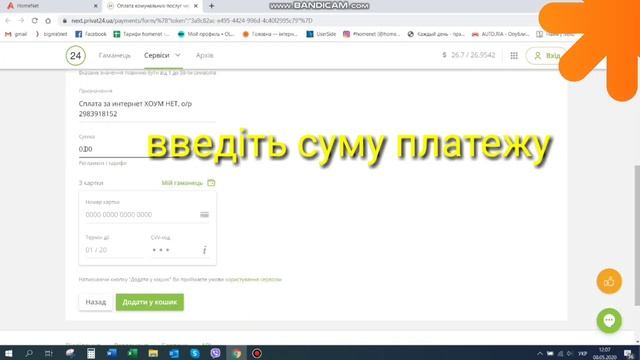Click the Вхід login button

tap(547, 56)
